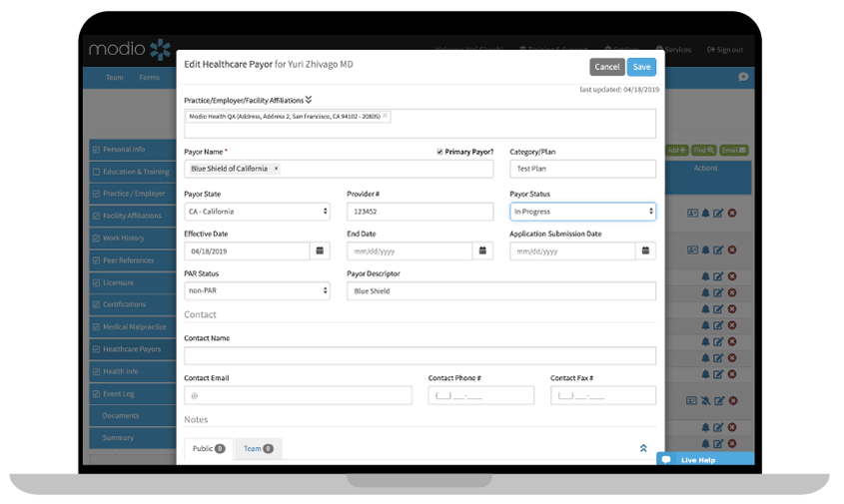Click the Application Submission Date field

point(572,252)
